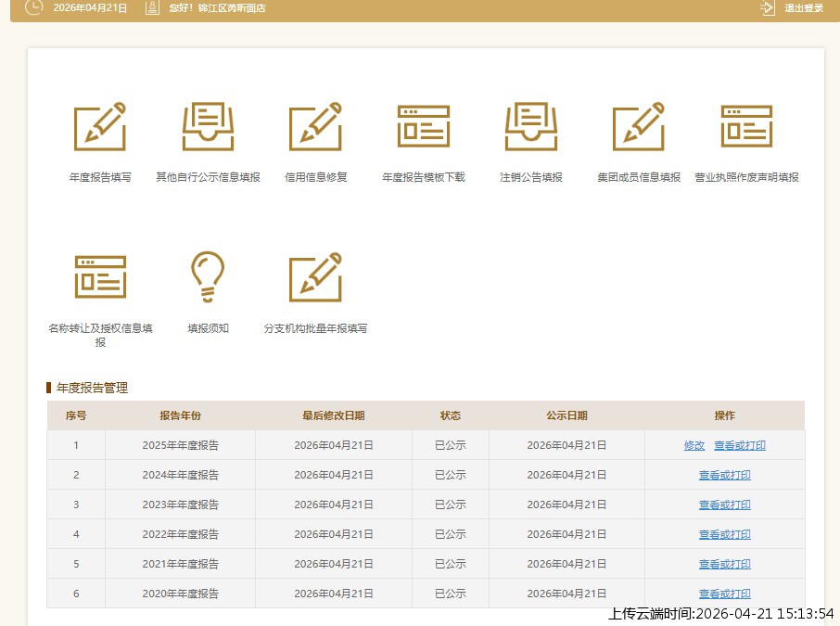The width and height of the screenshot is (840, 626).
Task: Click 分支机构批量年报填写 icon
Action: 315,276
